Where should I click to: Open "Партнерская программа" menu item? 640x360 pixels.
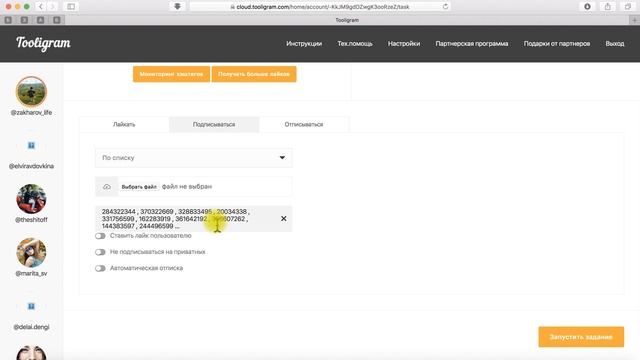point(472,44)
